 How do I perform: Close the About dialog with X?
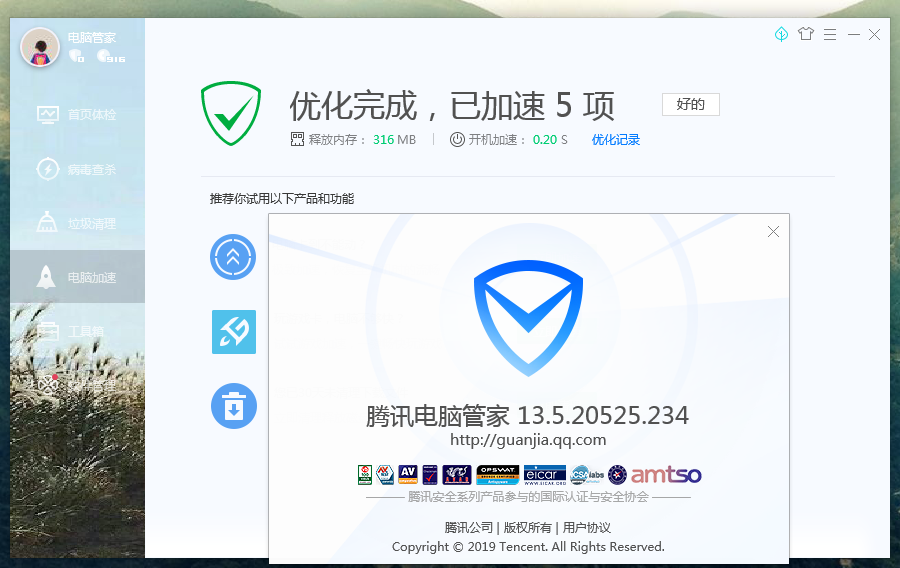[x=773, y=231]
